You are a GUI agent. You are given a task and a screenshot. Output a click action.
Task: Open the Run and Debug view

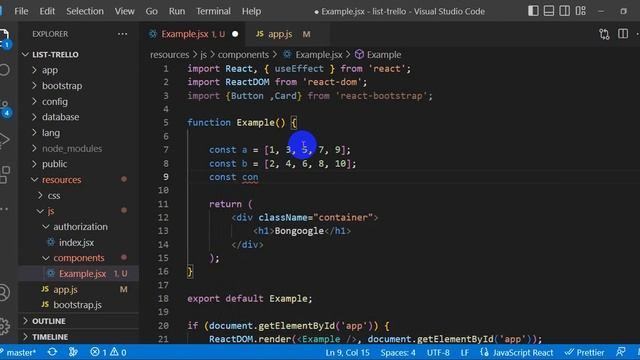(x=4, y=140)
